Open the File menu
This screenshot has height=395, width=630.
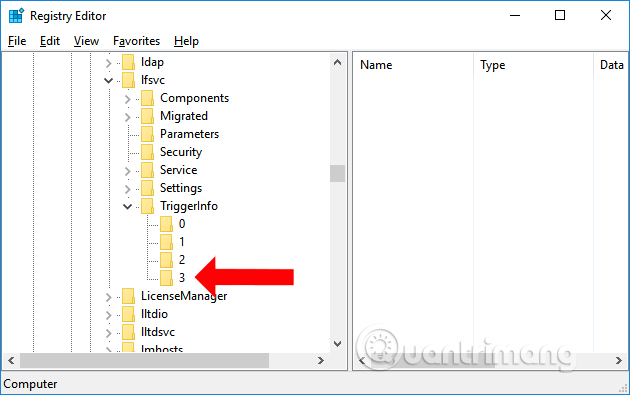click(x=17, y=41)
